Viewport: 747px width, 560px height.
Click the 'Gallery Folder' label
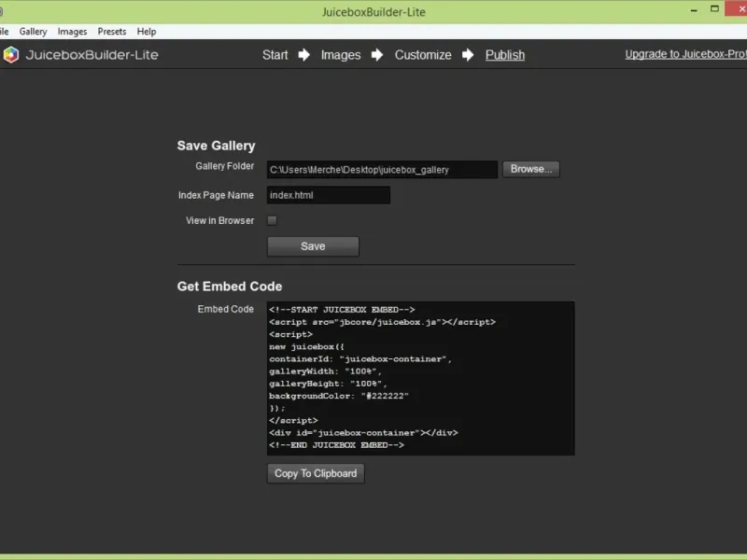[224, 166]
